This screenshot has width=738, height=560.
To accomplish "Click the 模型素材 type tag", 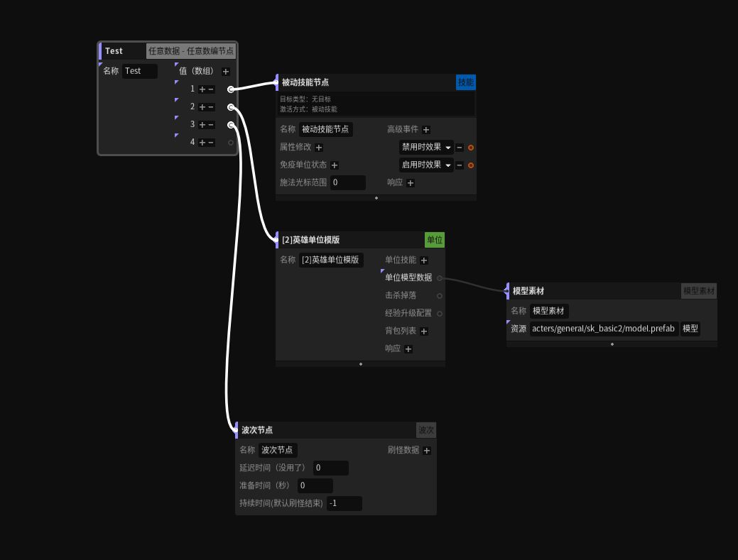I will point(698,291).
